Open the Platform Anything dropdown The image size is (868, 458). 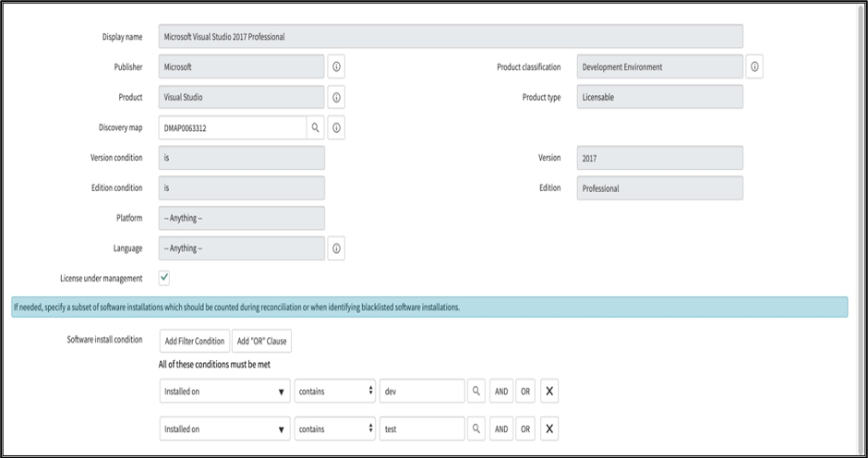(x=241, y=218)
